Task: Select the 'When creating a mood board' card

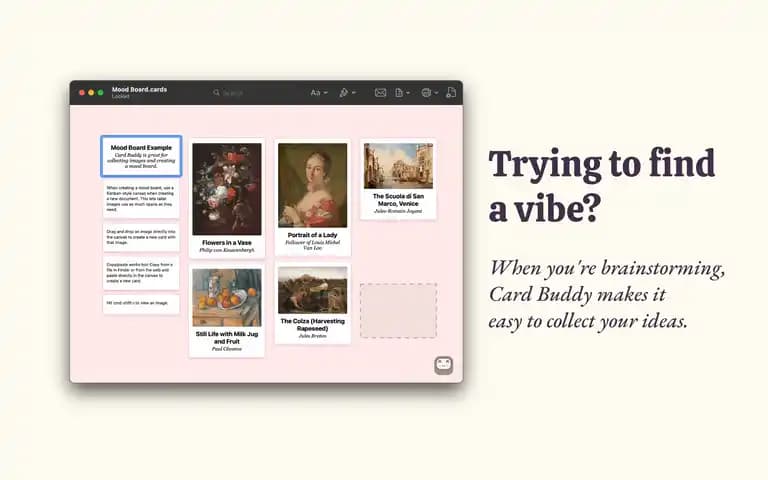Action: (141, 199)
